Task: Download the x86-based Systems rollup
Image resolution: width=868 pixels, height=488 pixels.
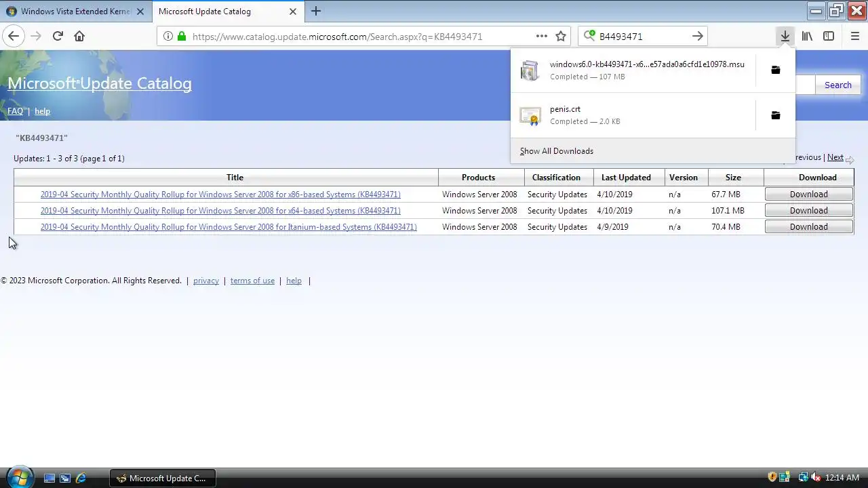Action: [x=808, y=195]
